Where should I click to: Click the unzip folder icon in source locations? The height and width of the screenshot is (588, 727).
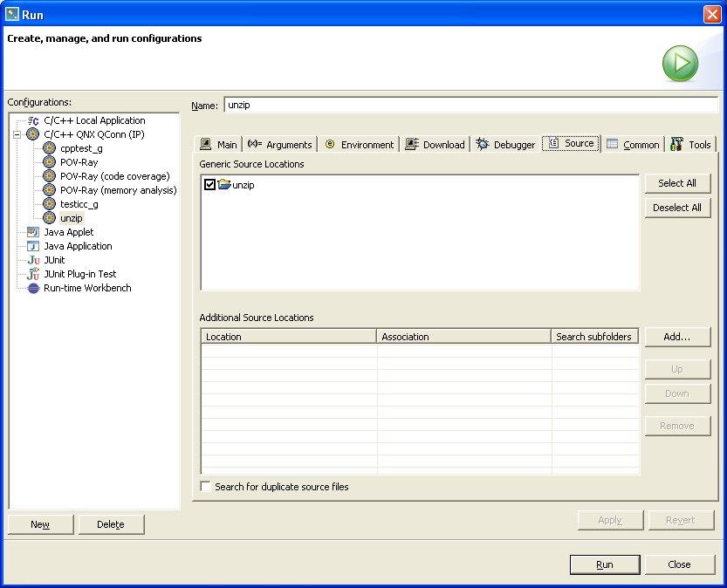tap(224, 185)
